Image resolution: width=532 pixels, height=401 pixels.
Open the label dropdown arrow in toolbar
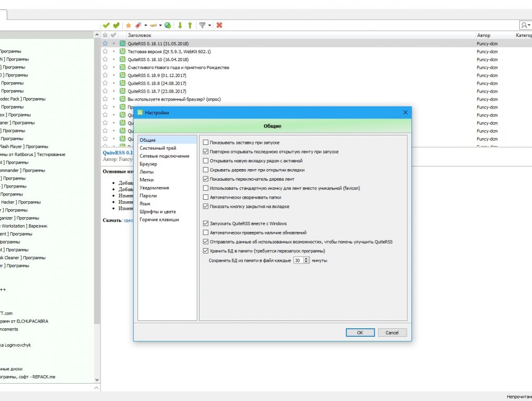pos(145,25)
